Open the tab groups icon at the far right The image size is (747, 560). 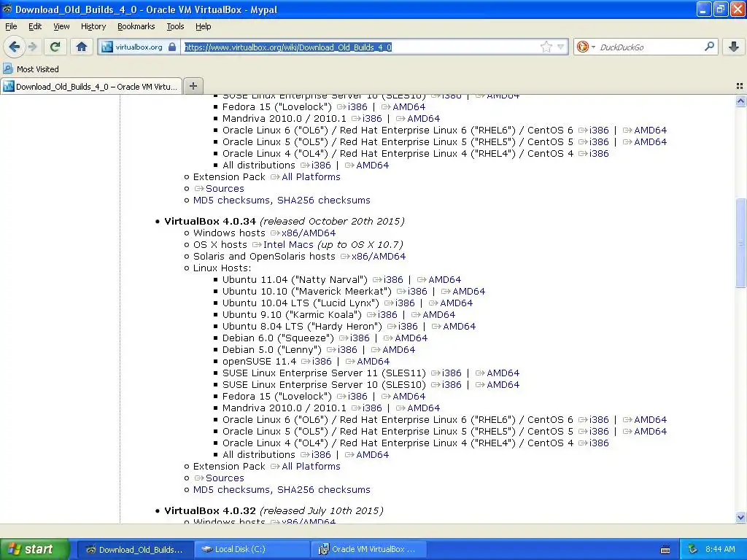point(740,86)
